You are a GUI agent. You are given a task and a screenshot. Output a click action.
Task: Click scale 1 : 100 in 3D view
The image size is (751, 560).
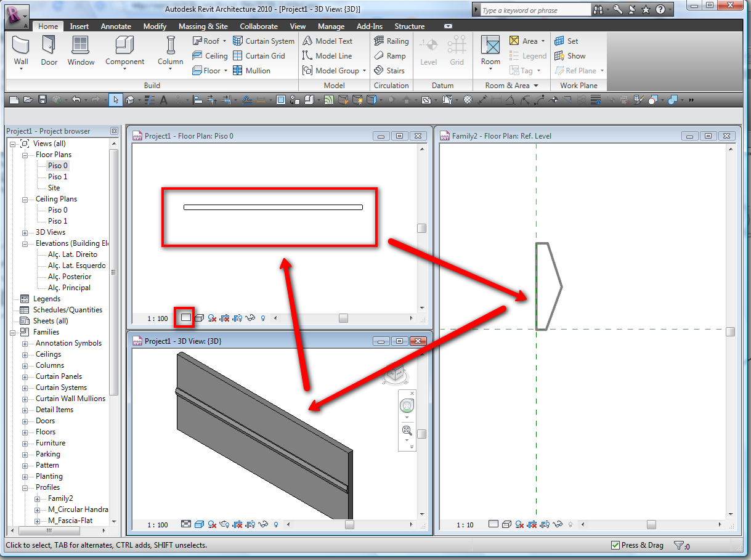(x=158, y=525)
